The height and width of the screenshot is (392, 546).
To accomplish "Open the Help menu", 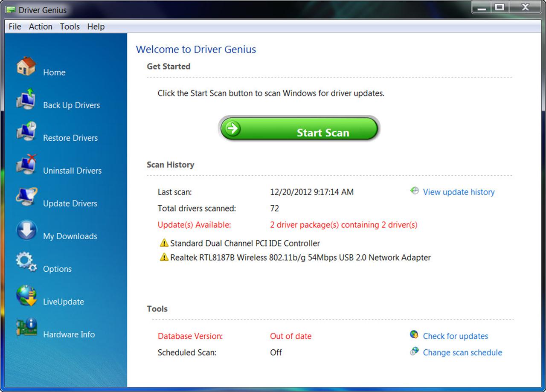I will (x=96, y=26).
